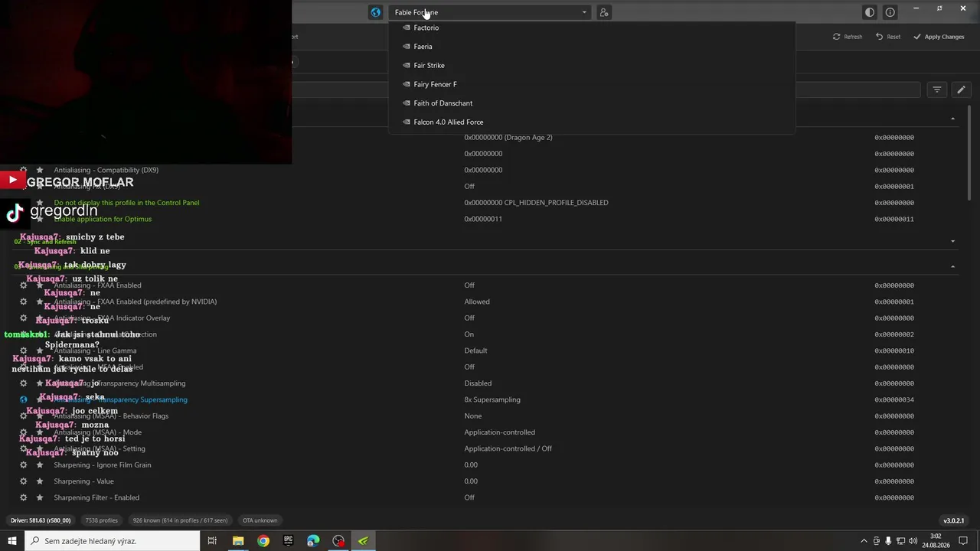The width and height of the screenshot is (980, 551).
Task: Collapse the Antialiasing section using its arrow
Action: [x=952, y=266]
